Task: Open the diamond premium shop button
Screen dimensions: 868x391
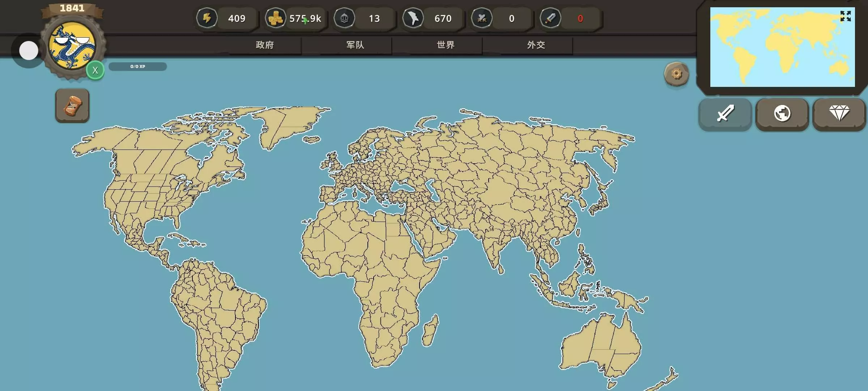Action: click(x=839, y=114)
